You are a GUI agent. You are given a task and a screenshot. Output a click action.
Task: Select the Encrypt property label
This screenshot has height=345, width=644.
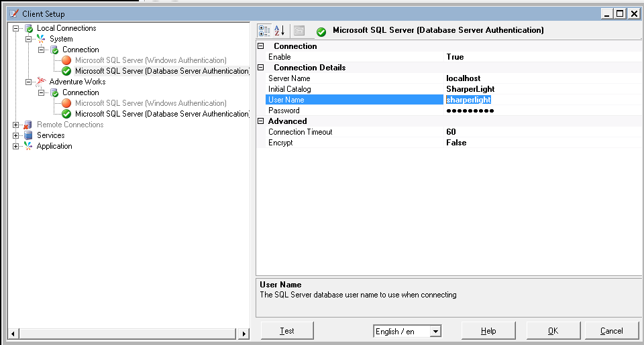coord(280,143)
